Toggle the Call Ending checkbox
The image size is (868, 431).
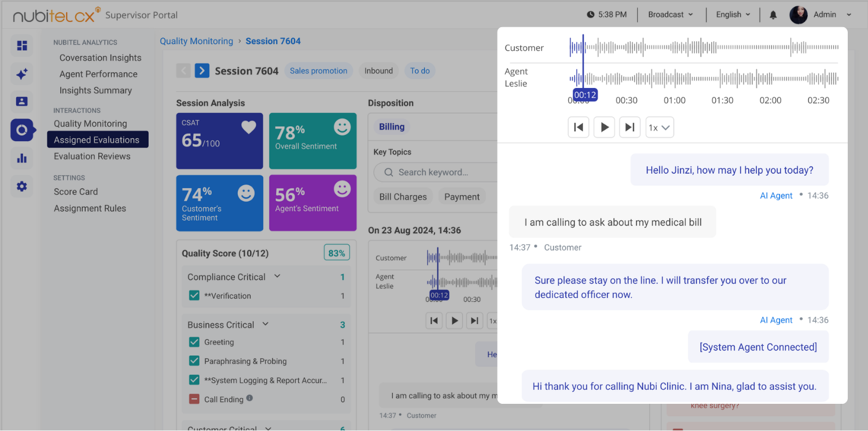[x=194, y=399]
